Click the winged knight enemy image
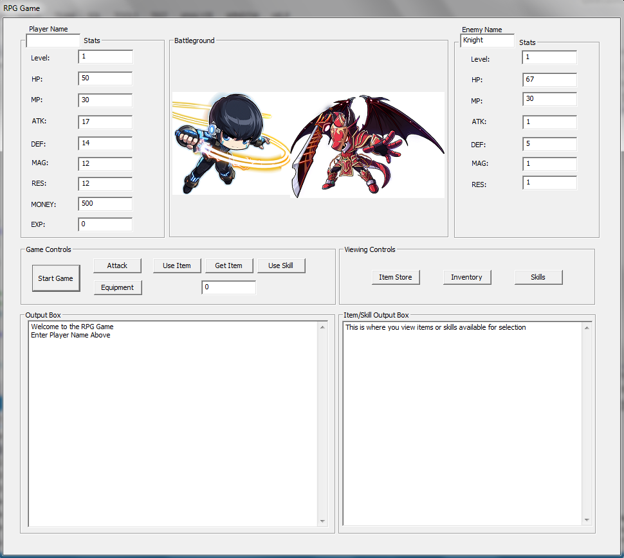This screenshot has width=624, height=558. click(x=367, y=145)
